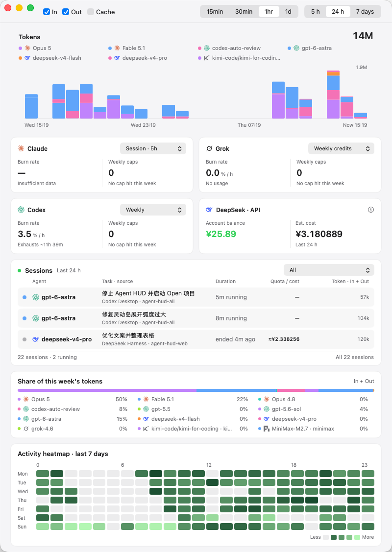Click the Fable 5.1 icon in chart legend
This screenshot has height=552, width=392.
pyautogui.click(x=117, y=48)
